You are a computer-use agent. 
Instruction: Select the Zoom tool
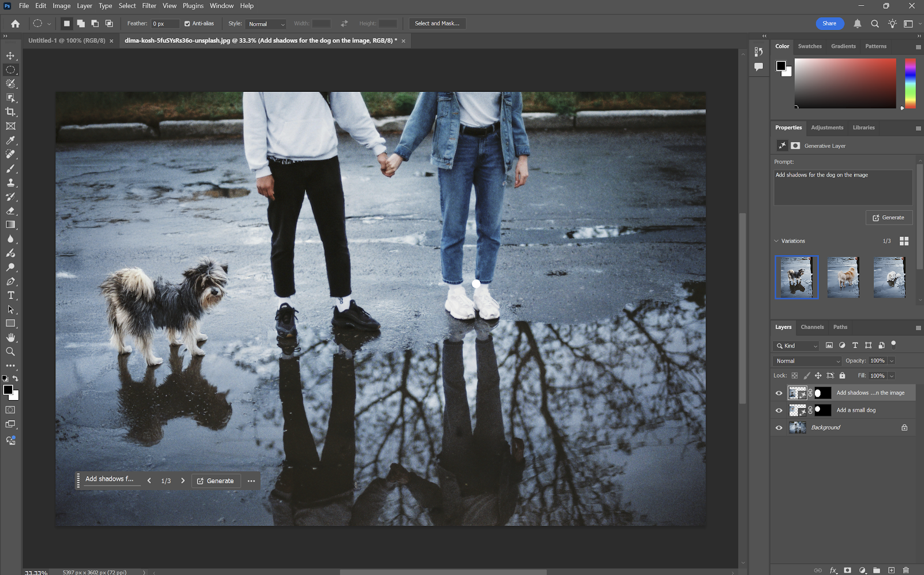point(10,351)
